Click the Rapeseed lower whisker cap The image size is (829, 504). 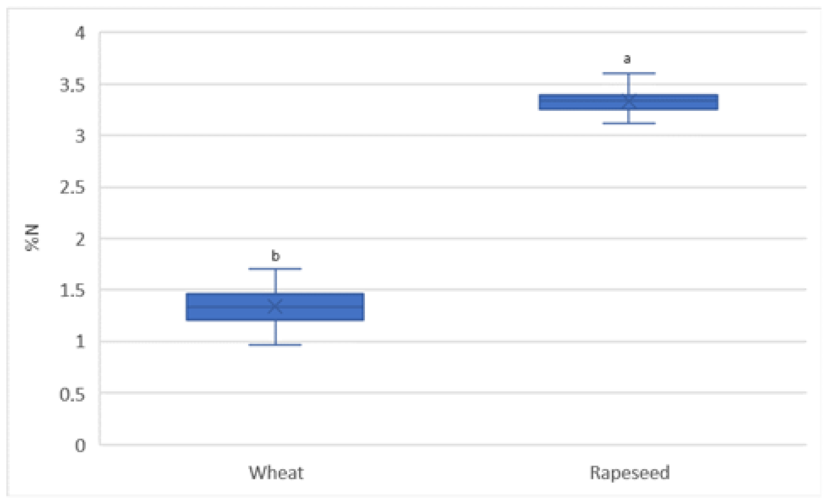(628, 123)
